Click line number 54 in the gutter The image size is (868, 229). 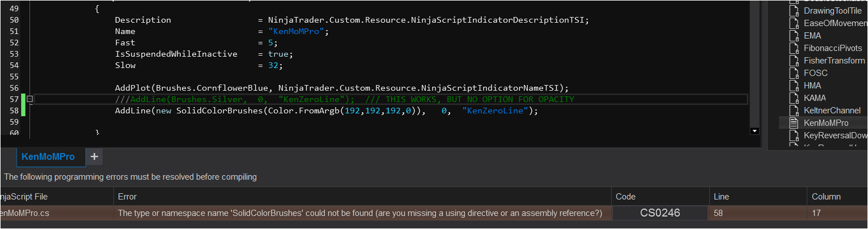(x=14, y=65)
